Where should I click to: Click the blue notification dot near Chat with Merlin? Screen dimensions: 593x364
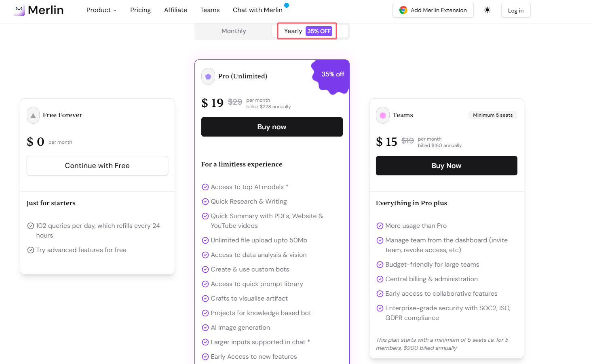tap(287, 5)
